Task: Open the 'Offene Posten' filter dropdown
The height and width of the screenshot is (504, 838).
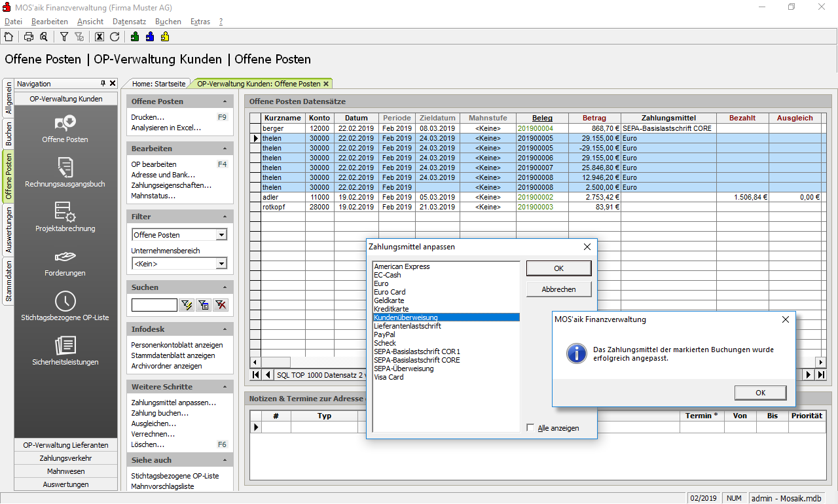Action: tap(222, 235)
